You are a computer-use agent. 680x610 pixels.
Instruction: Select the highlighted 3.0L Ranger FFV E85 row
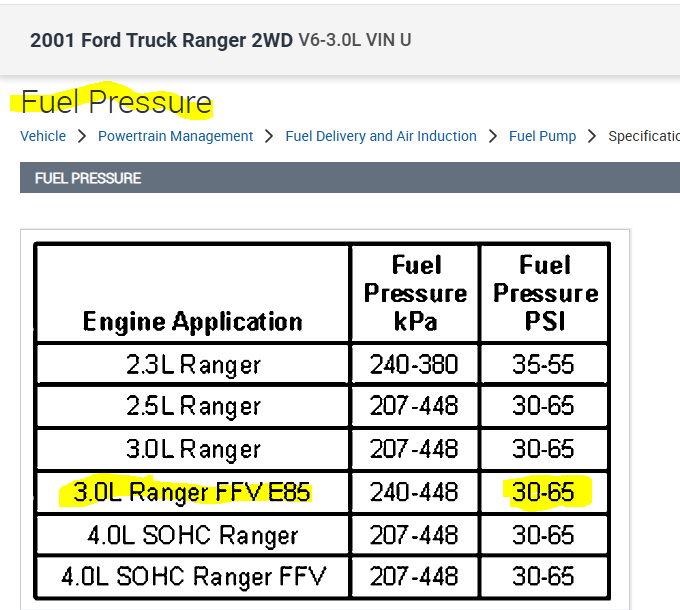point(192,492)
